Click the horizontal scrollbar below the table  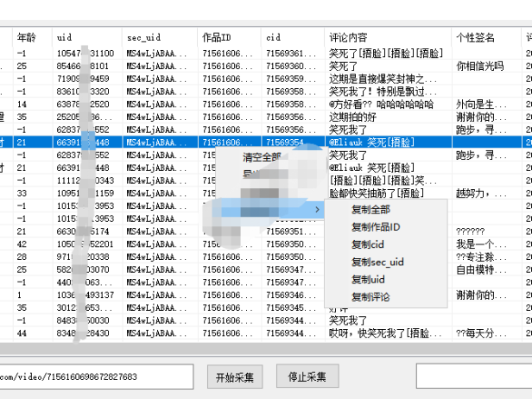(x=266, y=348)
